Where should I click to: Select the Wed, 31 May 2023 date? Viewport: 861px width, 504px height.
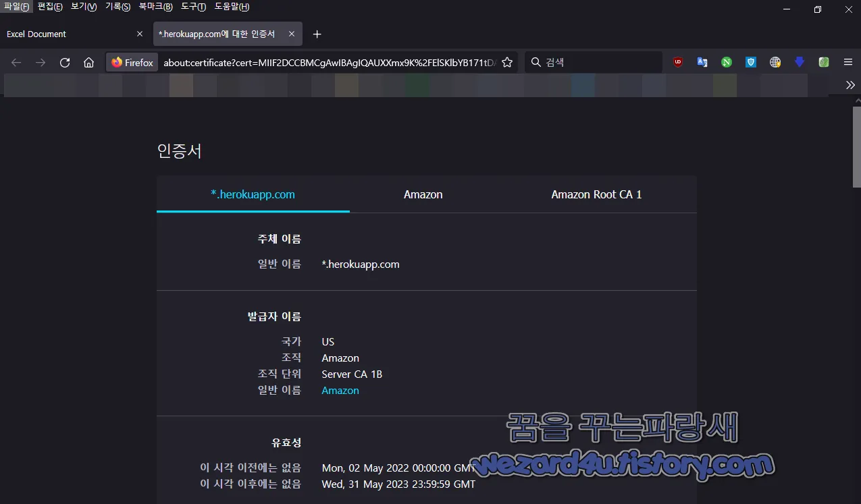(x=398, y=484)
